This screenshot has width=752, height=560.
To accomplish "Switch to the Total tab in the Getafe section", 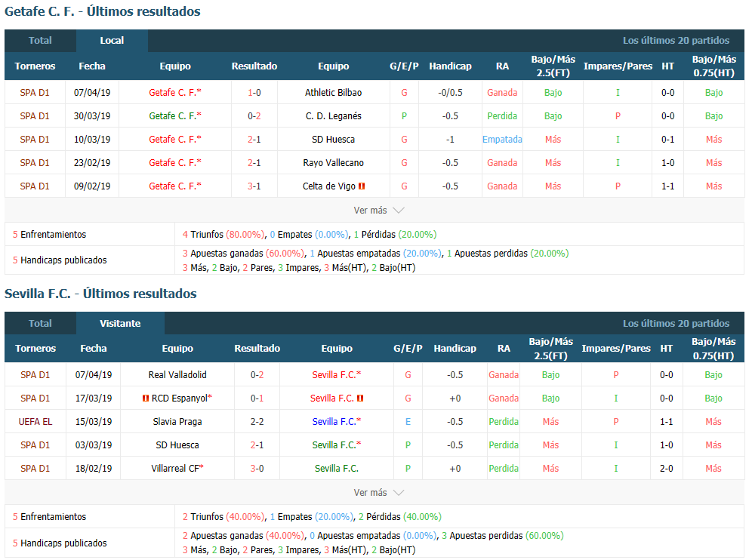I will tap(40, 41).
